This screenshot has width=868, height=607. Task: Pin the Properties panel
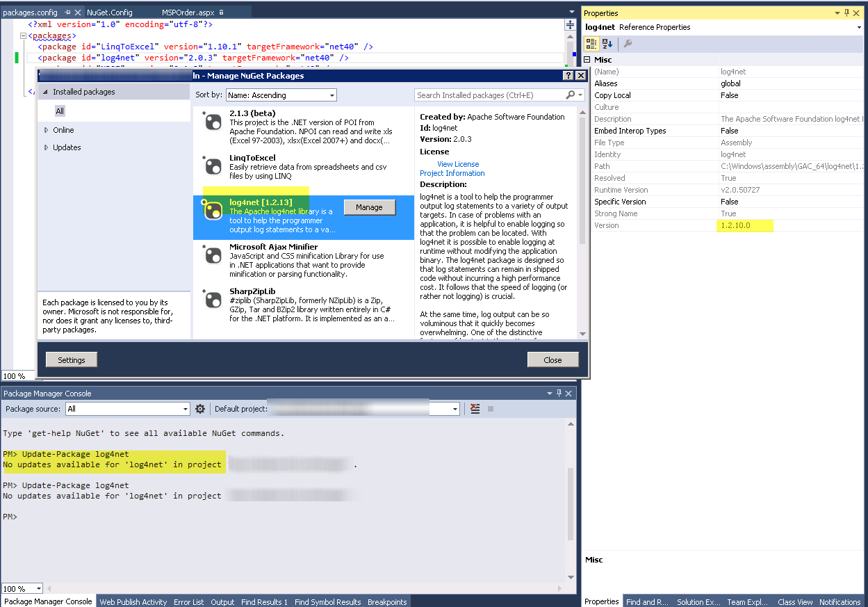846,13
